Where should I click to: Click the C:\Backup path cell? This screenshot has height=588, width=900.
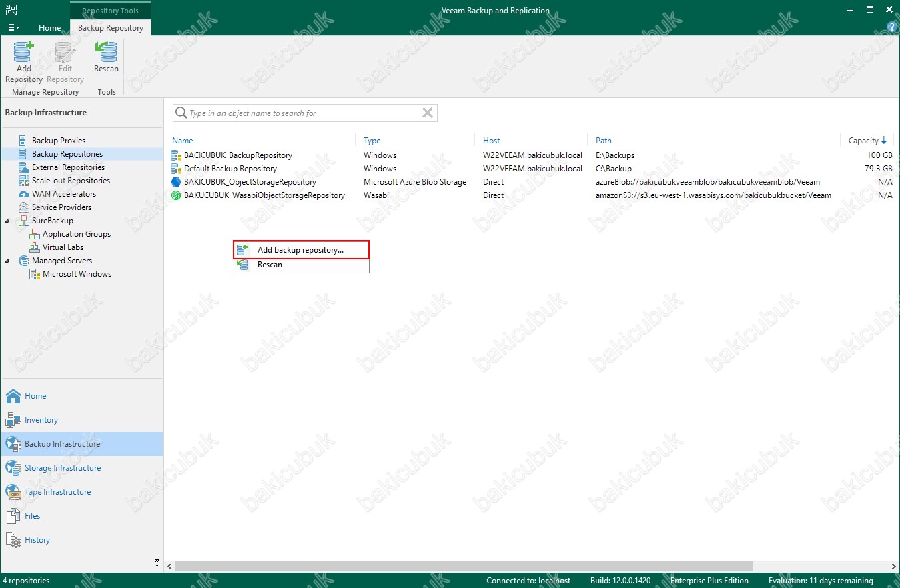coord(614,169)
